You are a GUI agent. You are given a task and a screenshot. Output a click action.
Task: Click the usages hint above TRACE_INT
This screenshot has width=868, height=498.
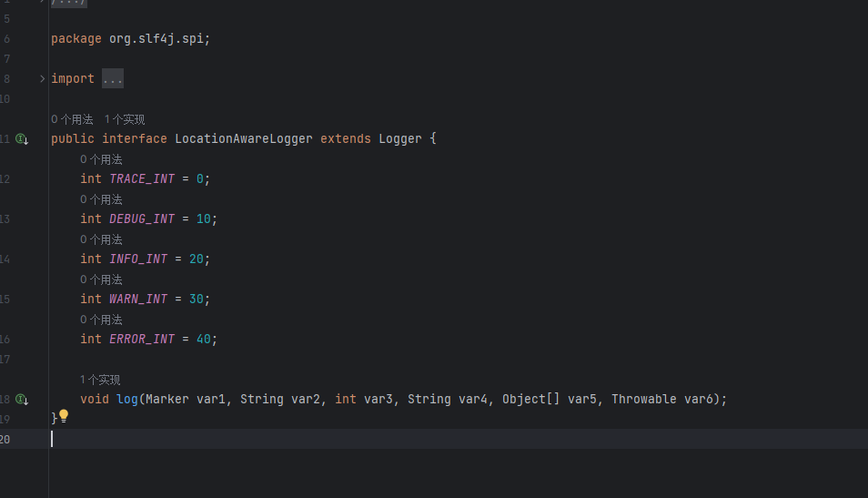[x=101, y=159]
